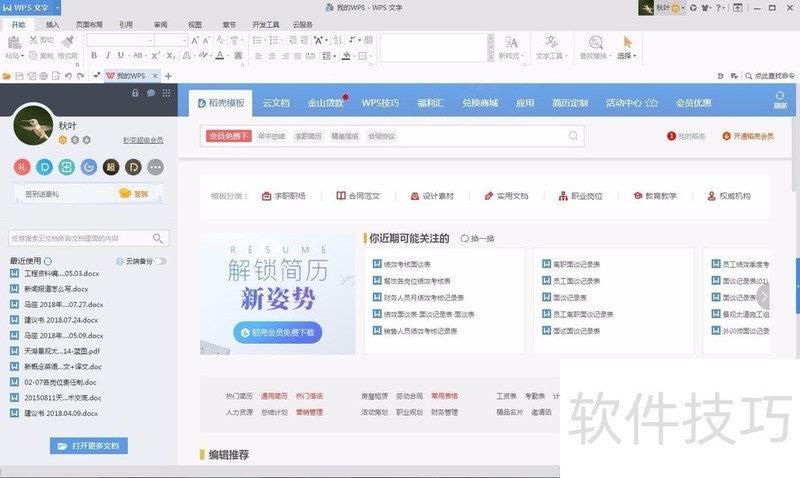Click the increase font size icon
This screenshot has height=478, width=800.
point(195,40)
